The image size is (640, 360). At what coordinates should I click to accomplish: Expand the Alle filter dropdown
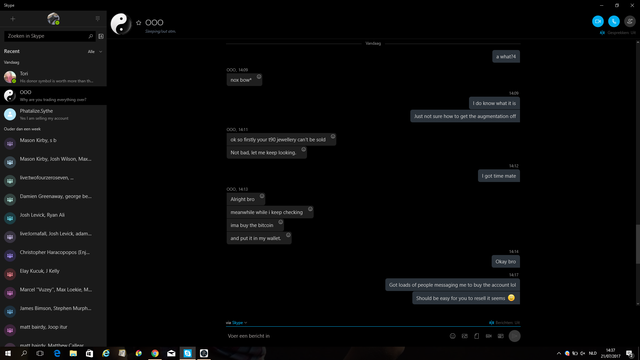pos(95,52)
